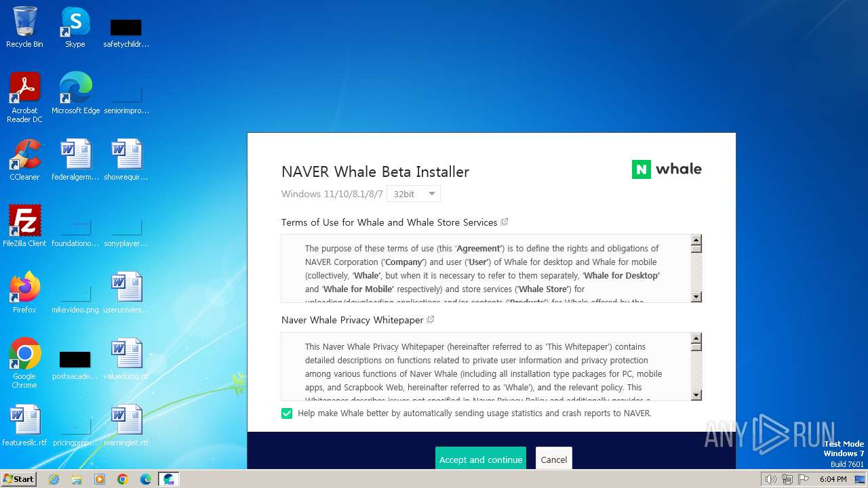Open the 32bit architecture dropdown
This screenshot has height=488, width=868.
(x=414, y=194)
